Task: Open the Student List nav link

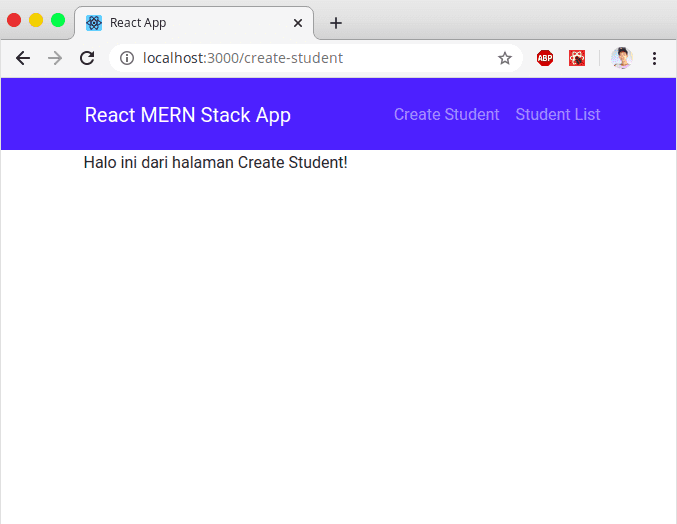Action: tap(558, 114)
